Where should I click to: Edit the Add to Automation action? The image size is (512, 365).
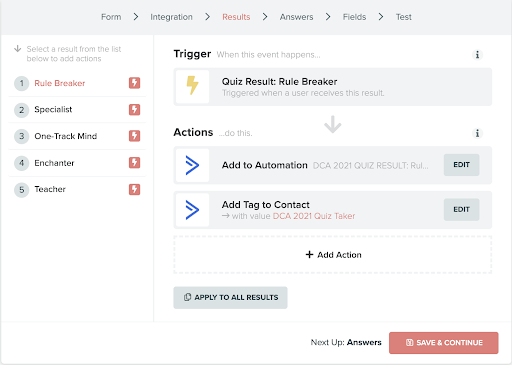pyautogui.click(x=461, y=165)
